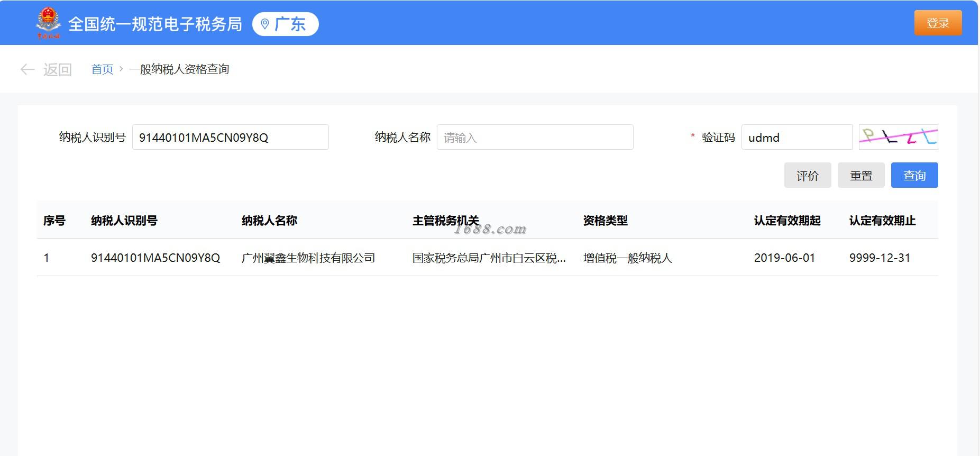Click the 返回 text link

click(x=57, y=69)
